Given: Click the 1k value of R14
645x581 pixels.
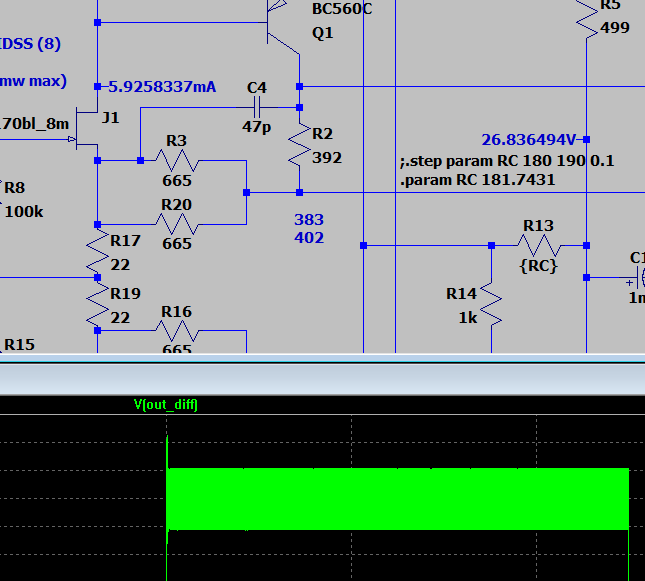Looking at the screenshot, I should point(468,318).
